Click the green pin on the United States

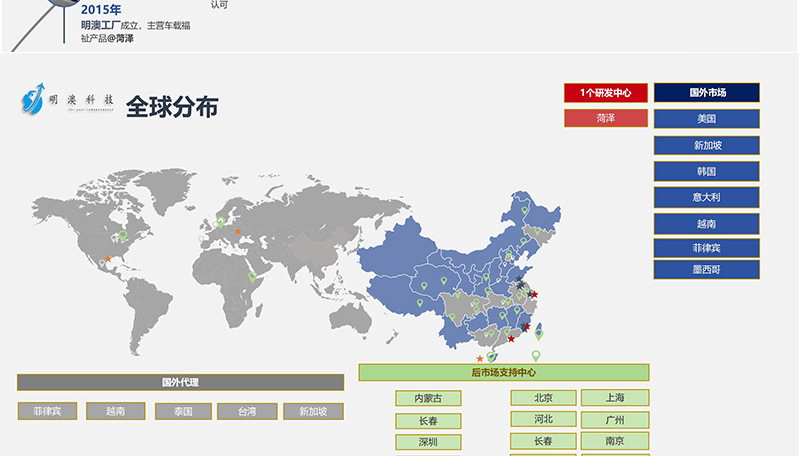[123, 235]
